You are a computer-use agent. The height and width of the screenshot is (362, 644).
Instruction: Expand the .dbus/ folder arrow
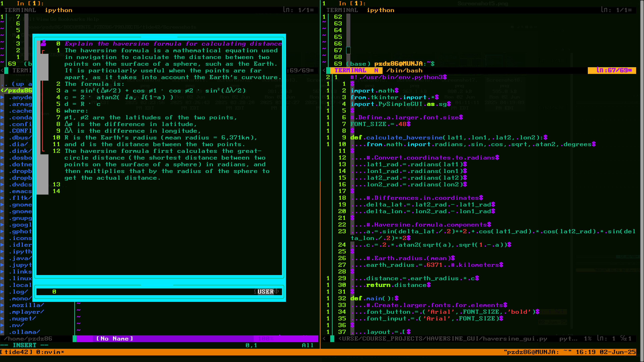tap(2, 137)
